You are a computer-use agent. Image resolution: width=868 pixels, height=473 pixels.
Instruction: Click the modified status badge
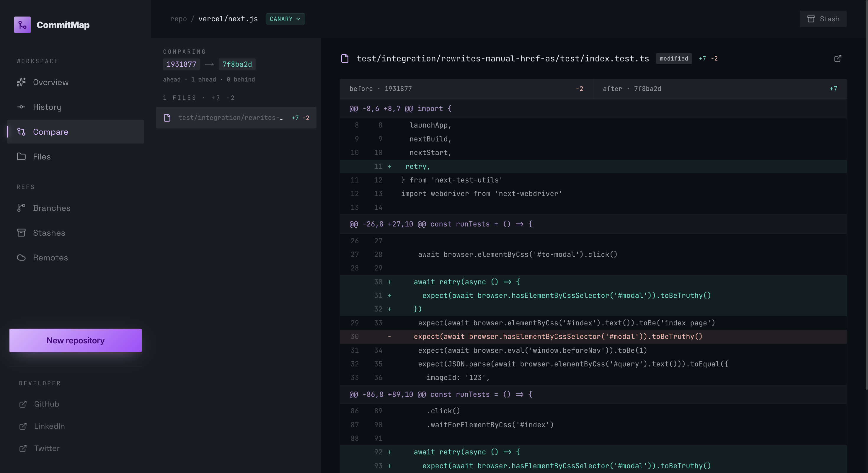673,59
